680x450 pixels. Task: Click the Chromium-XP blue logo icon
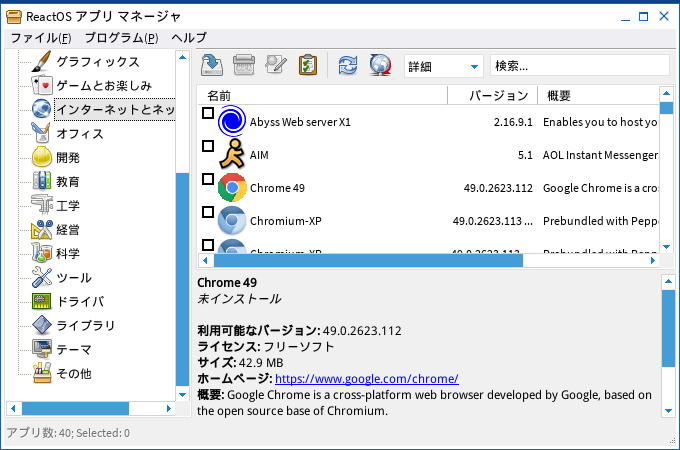232,221
